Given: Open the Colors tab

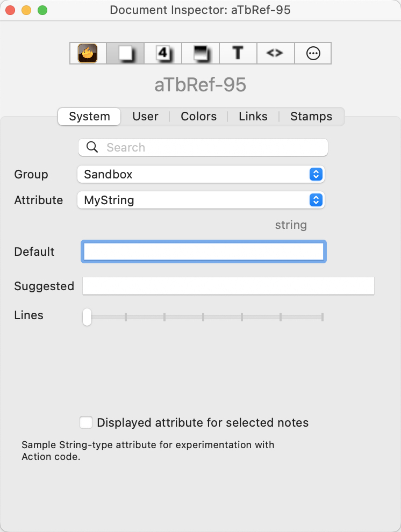Looking at the screenshot, I should 198,117.
